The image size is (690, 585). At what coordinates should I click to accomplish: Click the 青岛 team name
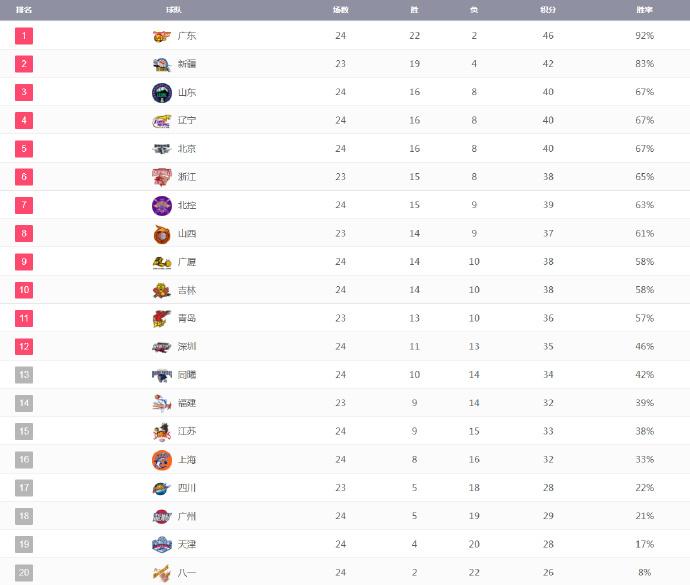[187, 318]
